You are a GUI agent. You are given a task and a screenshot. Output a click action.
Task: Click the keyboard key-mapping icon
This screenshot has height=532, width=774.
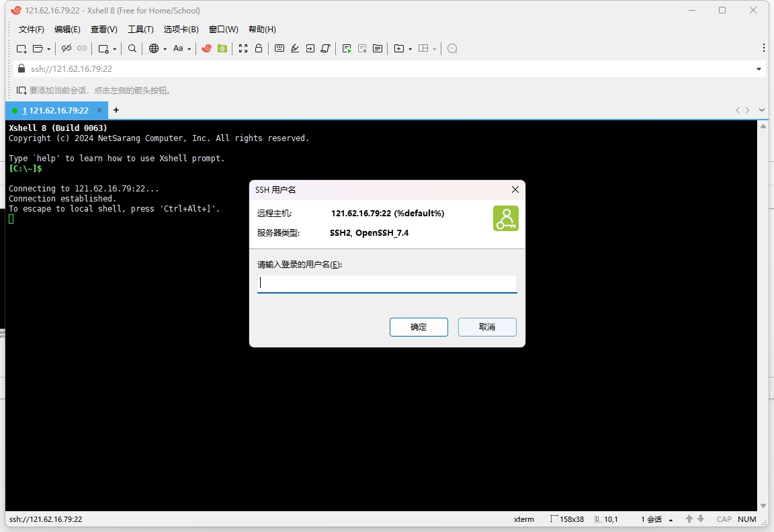279,48
